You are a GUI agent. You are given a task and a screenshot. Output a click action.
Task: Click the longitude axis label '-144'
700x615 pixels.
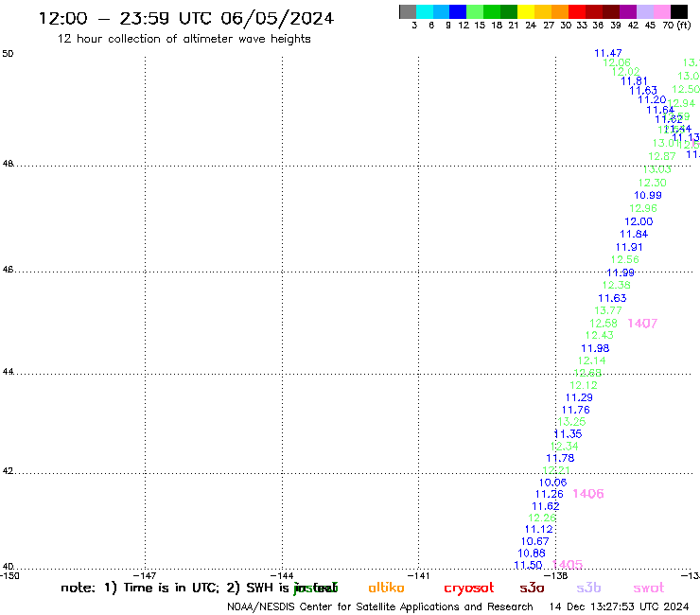282,576
